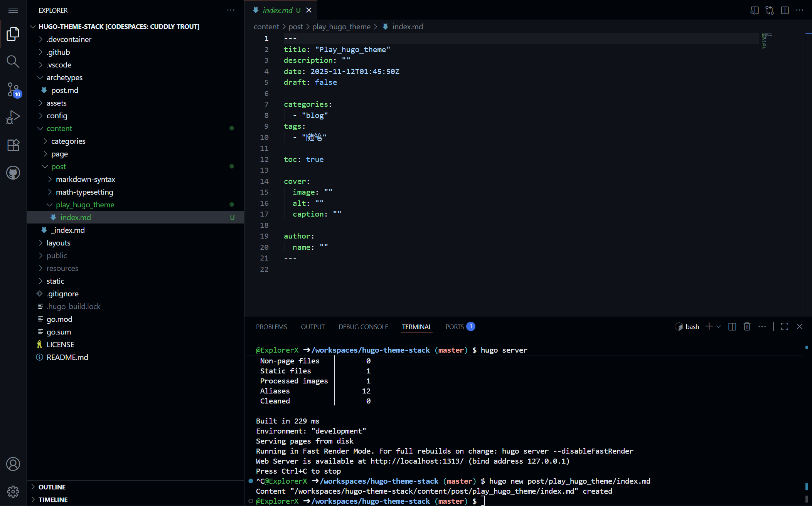
Task: Switch to the OUTPUT tab
Action: (313, 326)
